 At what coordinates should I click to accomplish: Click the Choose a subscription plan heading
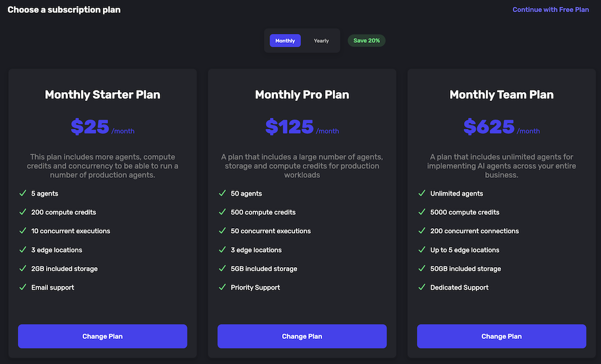(x=63, y=9)
